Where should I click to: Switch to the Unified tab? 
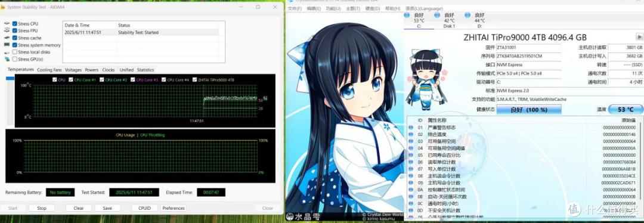pyautogui.click(x=126, y=70)
